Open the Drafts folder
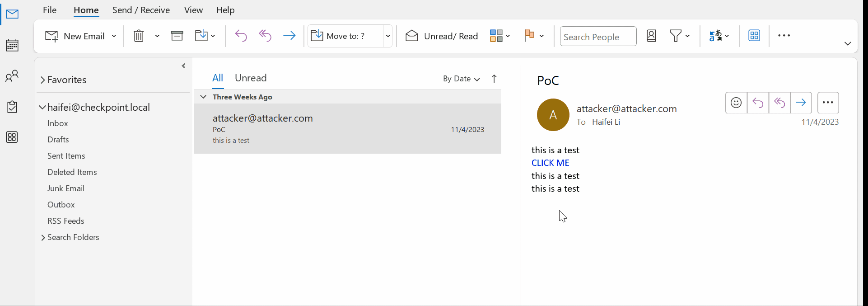868x306 pixels. pos(58,140)
